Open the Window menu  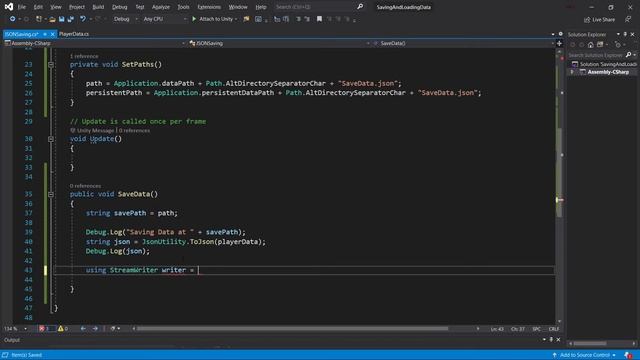[x=238, y=7]
